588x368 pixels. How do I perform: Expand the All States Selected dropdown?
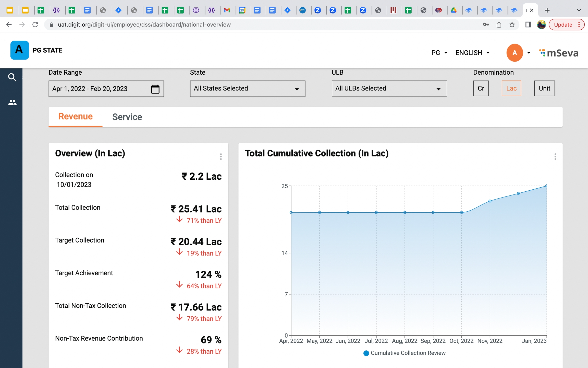point(247,89)
